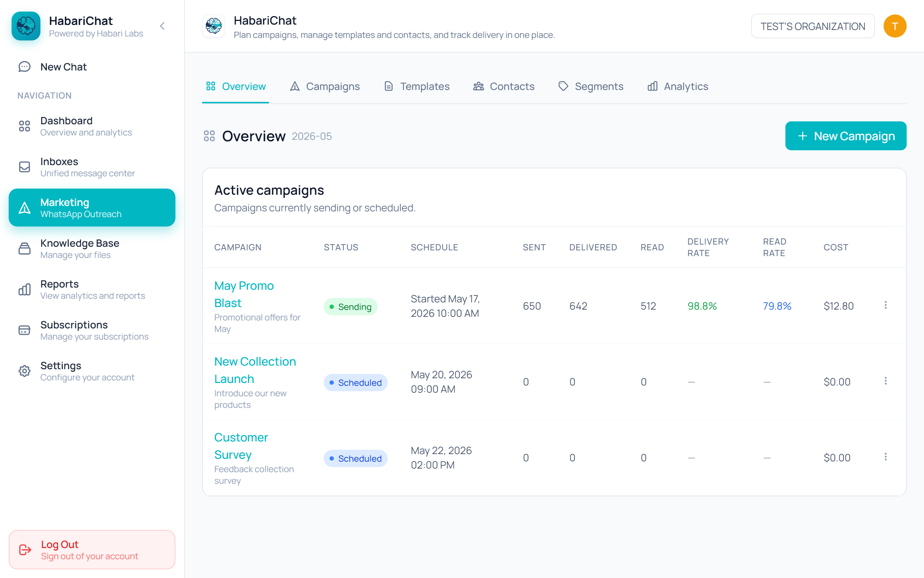Switch to the Templates tab
Screen dimensions: 924x578
(417, 86)
